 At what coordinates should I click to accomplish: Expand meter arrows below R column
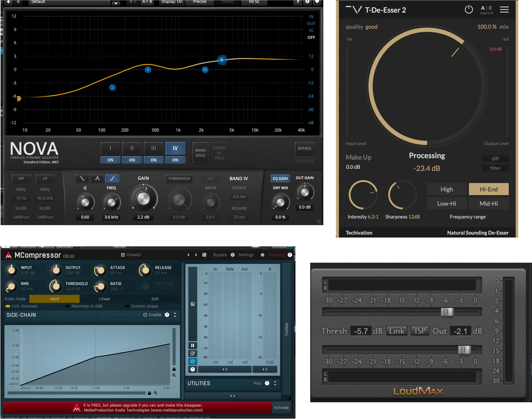pos(265,369)
